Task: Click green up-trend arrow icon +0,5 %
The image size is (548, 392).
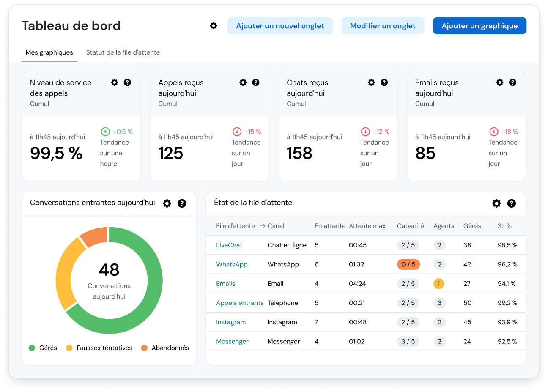Action: coord(105,132)
